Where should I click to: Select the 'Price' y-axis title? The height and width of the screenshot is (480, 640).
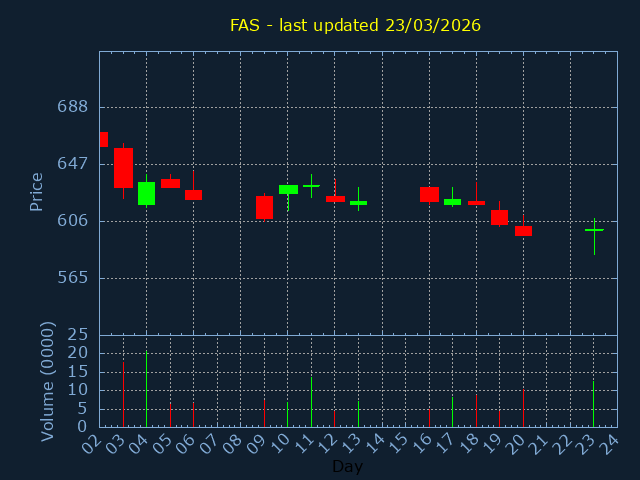coord(37,192)
